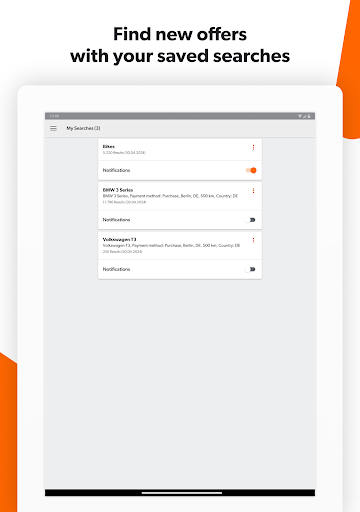Tap the Android home gesture bar
The width and height of the screenshot is (360, 512).
(182, 493)
